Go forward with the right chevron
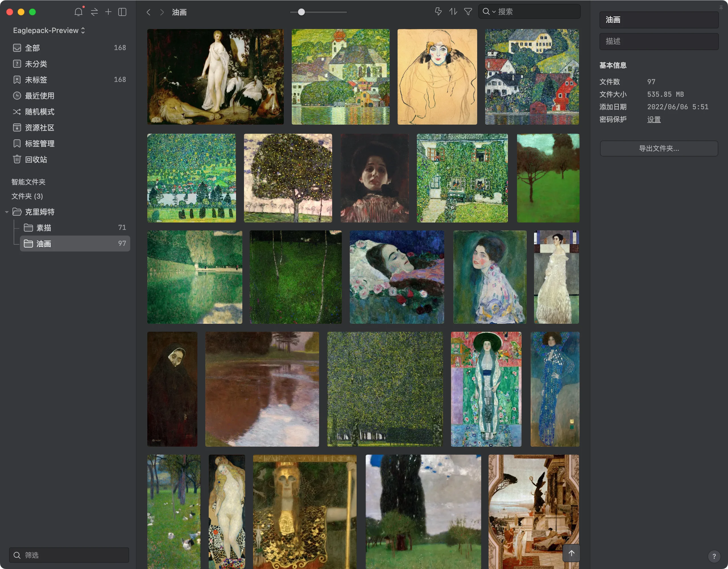728x569 pixels. coord(162,12)
